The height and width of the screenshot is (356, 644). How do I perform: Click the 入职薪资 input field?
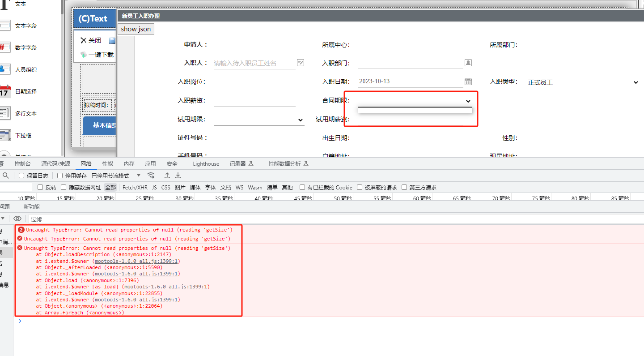tap(254, 101)
